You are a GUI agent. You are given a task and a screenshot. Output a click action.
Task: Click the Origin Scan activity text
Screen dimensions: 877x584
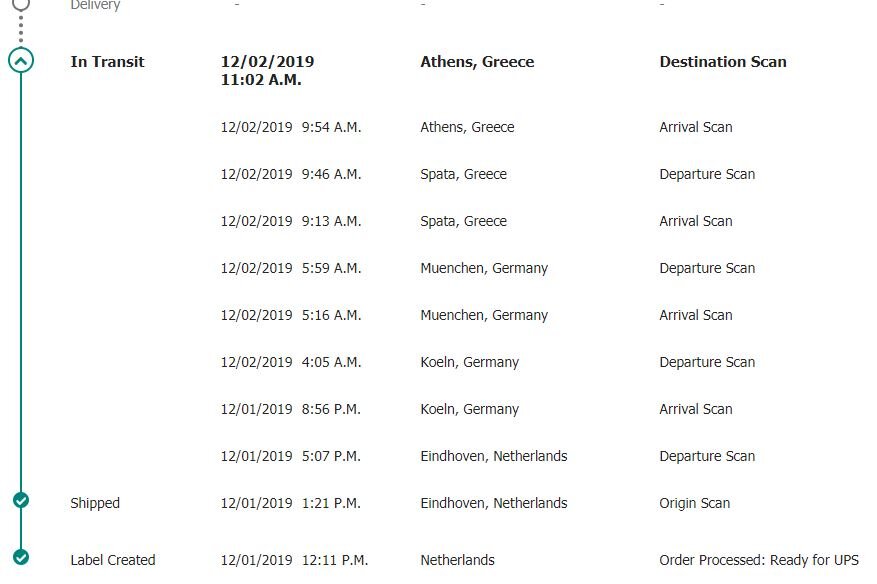tap(695, 503)
